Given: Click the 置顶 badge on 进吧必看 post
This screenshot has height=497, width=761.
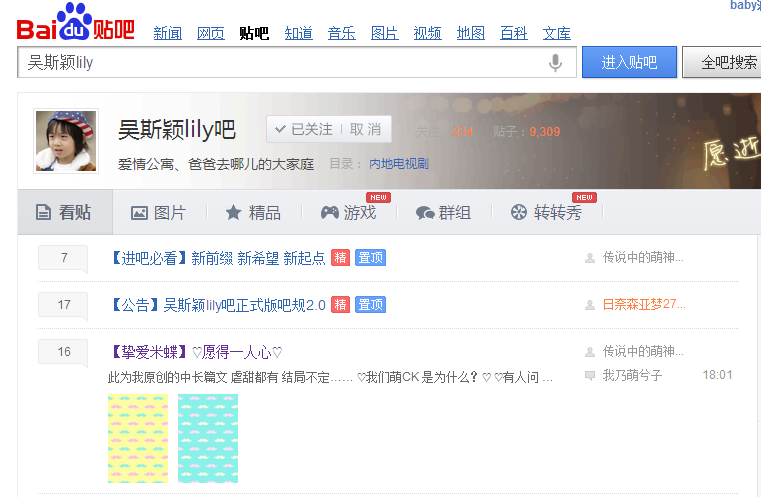Looking at the screenshot, I should pos(370,258).
